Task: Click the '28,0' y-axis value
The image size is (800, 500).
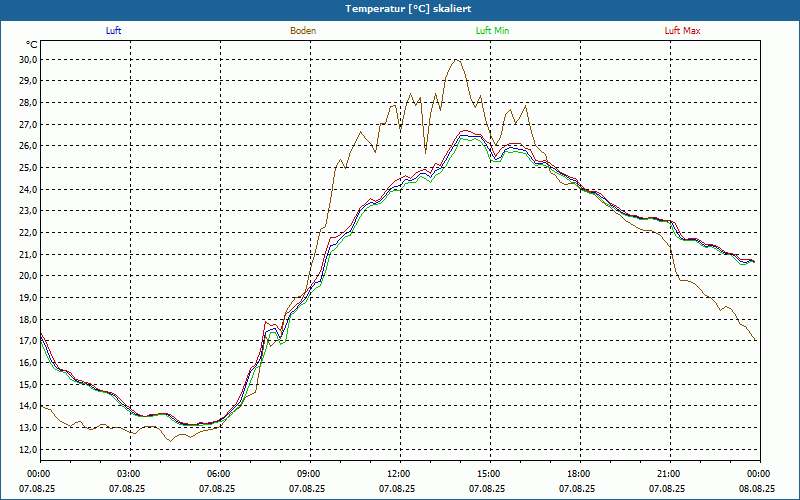Action: [x=29, y=103]
